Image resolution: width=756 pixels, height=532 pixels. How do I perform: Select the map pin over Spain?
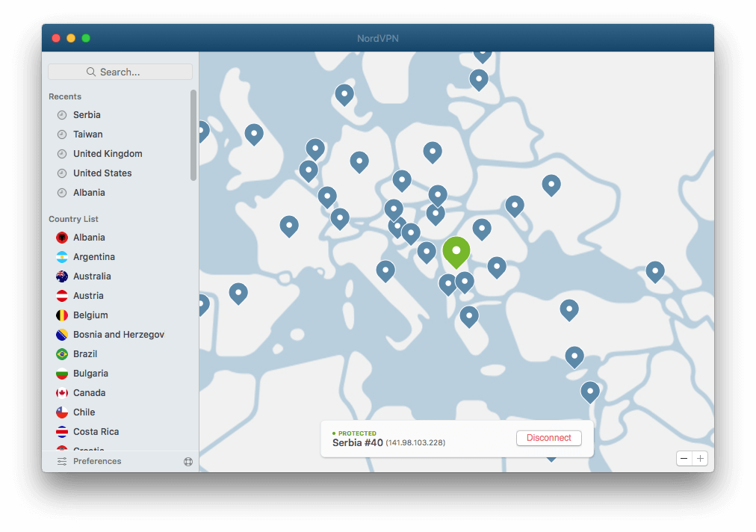[x=238, y=293]
